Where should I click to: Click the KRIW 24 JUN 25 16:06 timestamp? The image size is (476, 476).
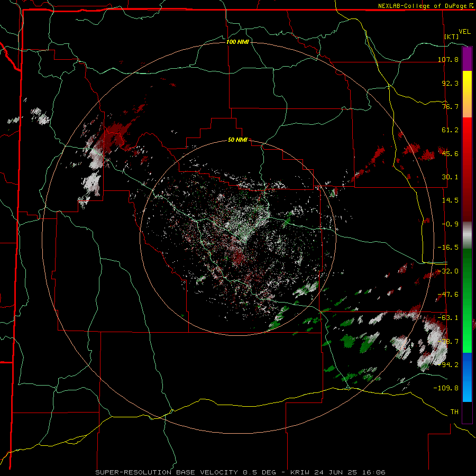pyautogui.click(x=338, y=472)
